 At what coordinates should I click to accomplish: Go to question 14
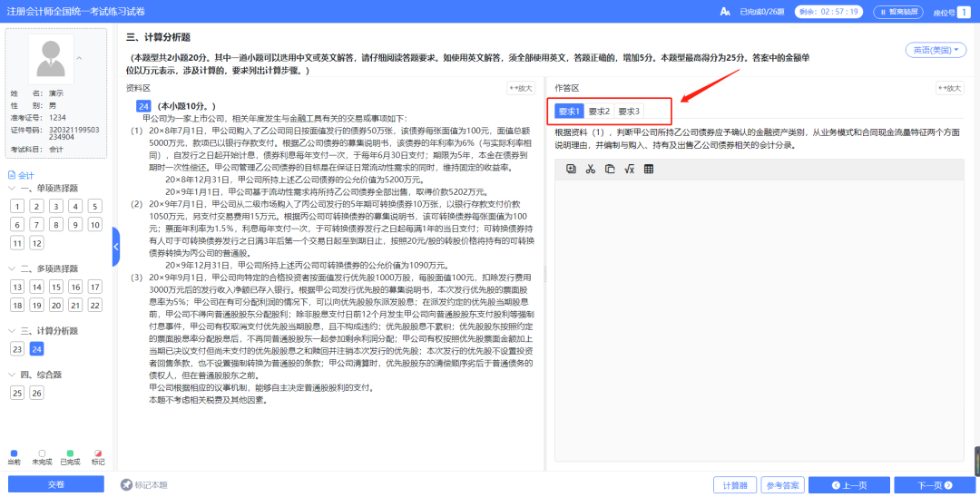click(x=37, y=287)
